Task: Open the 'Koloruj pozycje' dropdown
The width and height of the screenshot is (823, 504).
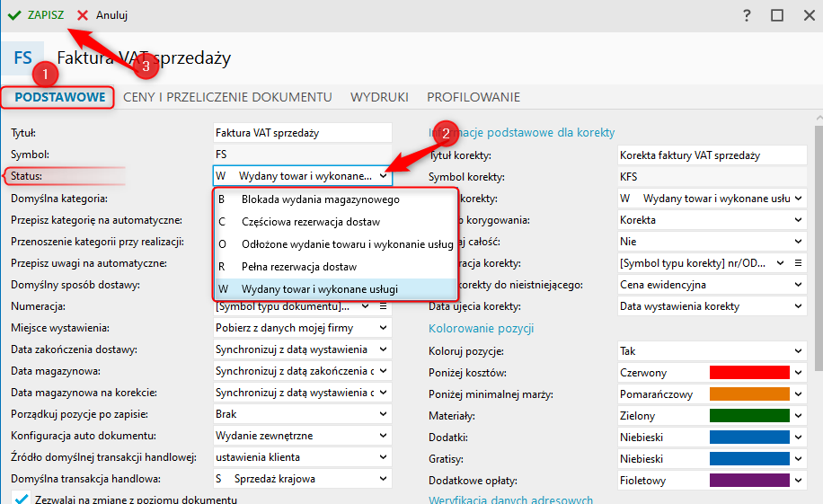Action: point(798,351)
